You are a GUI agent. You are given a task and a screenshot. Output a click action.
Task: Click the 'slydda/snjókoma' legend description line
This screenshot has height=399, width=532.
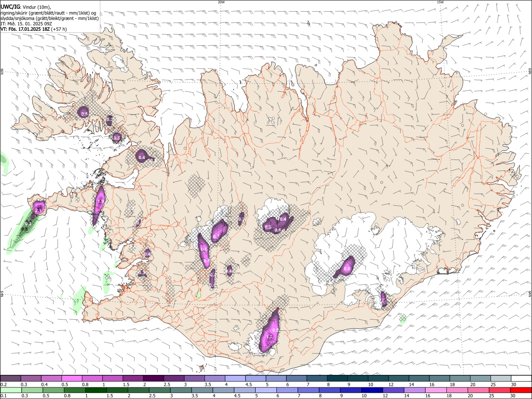[x=49, y=18]
